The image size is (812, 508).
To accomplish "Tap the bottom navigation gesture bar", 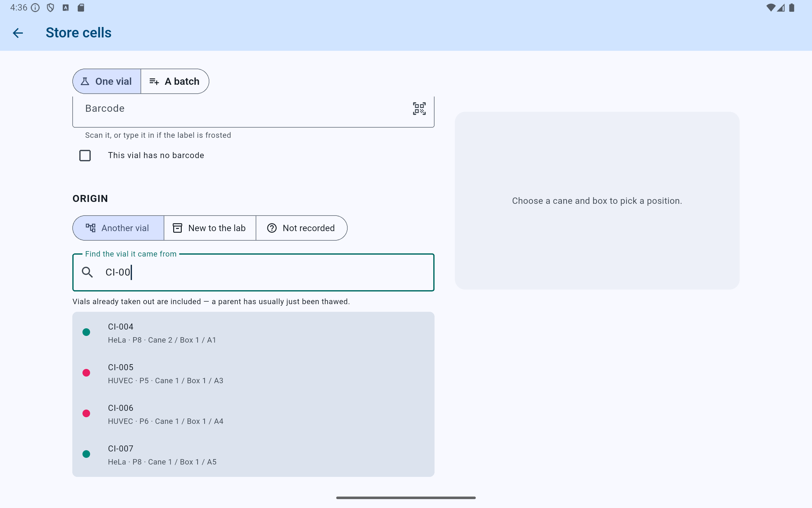I will pyautogui.click(x=406, y=498).
